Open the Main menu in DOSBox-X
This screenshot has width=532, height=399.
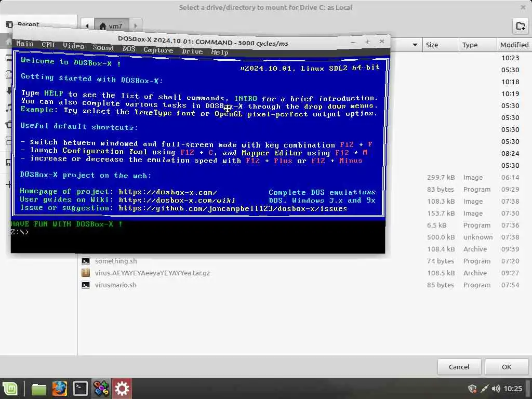point(25,44)
